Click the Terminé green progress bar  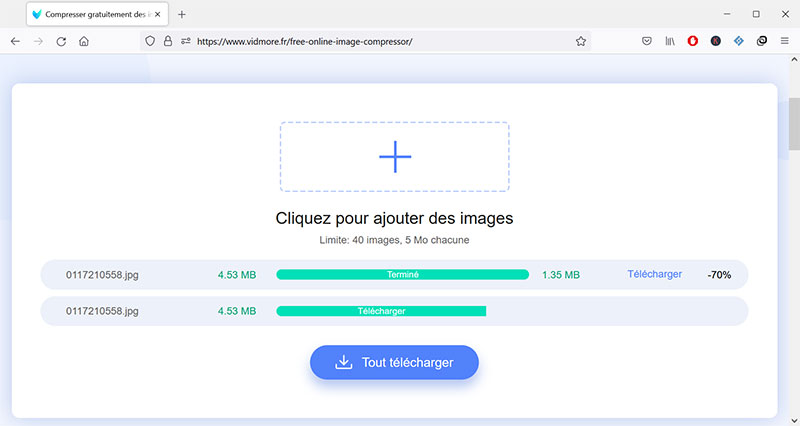[x=402, y=274]
